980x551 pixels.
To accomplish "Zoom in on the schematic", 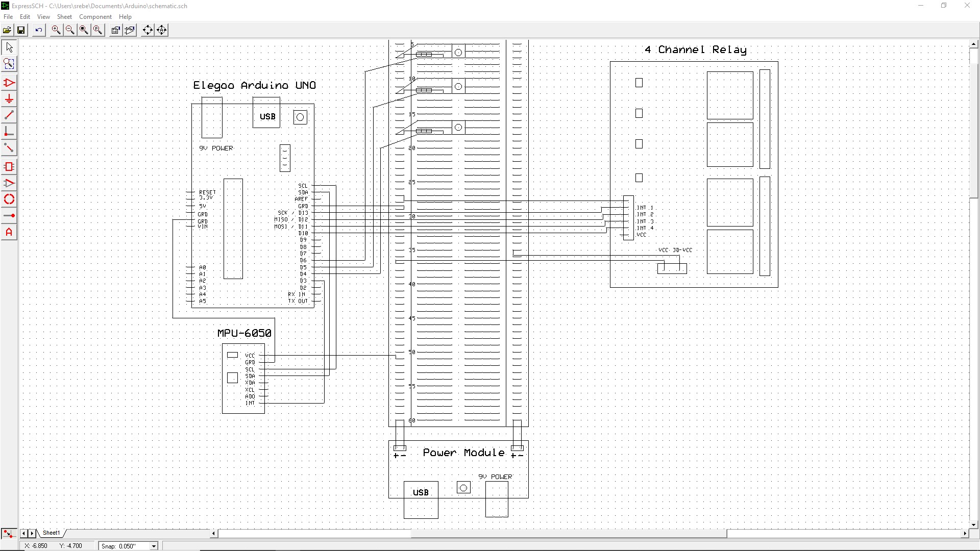I will pyautogui.click(x=56, y=30).
